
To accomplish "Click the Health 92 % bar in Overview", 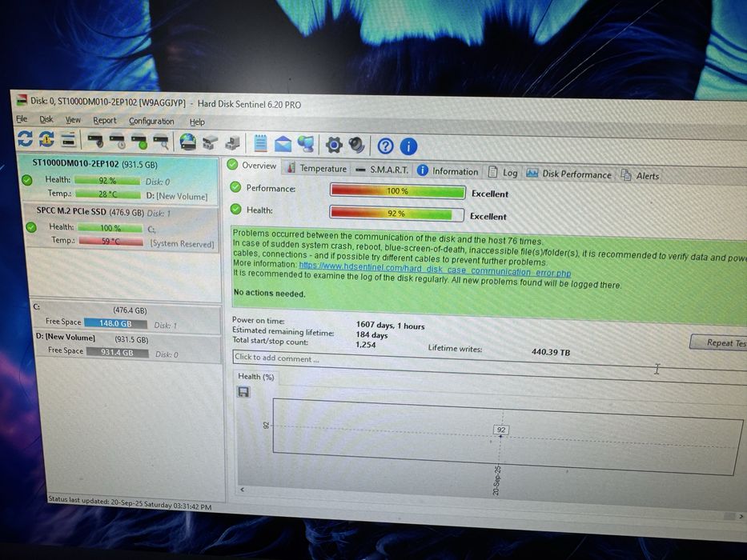I will tap(396, 214).
